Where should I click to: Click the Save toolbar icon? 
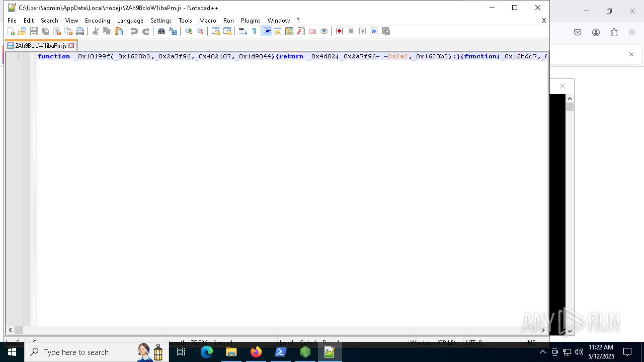point(34,31)
